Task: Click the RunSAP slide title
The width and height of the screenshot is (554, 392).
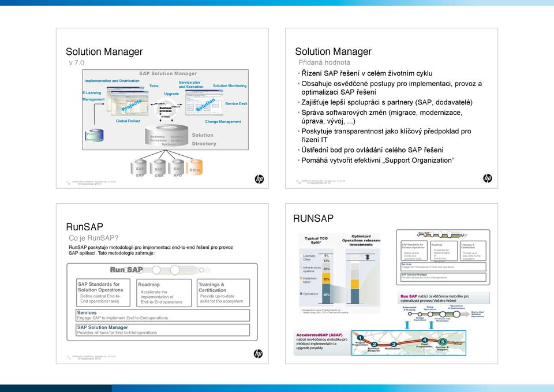Action: pos(84,226)
